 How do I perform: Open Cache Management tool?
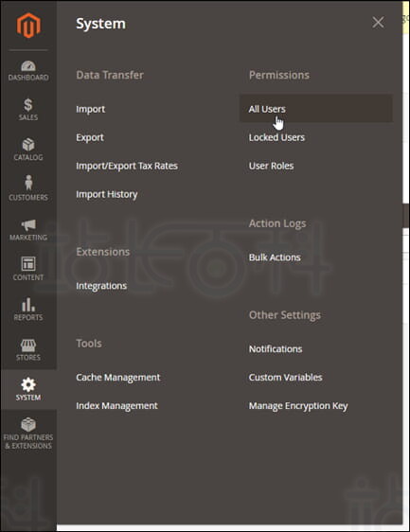118,378
